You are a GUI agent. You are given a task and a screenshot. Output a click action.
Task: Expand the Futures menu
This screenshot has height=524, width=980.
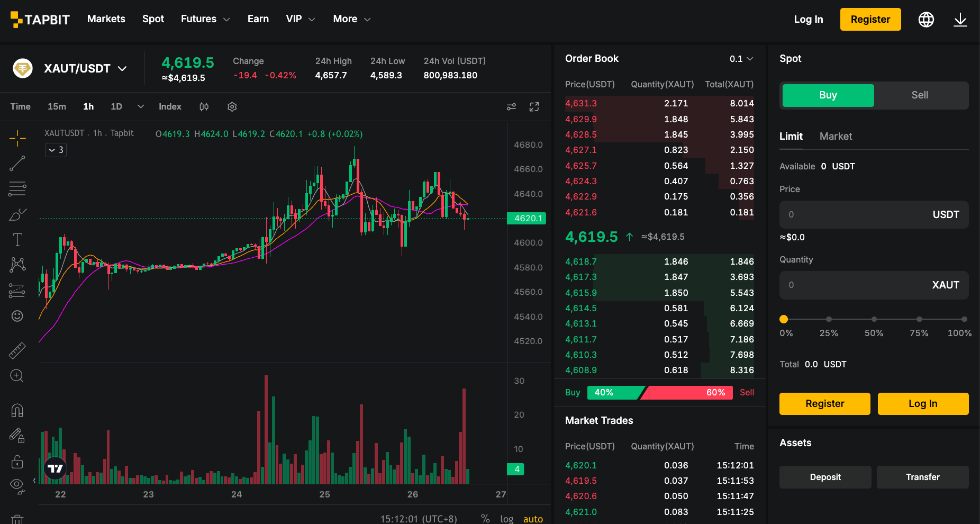[x=205, y=19]
